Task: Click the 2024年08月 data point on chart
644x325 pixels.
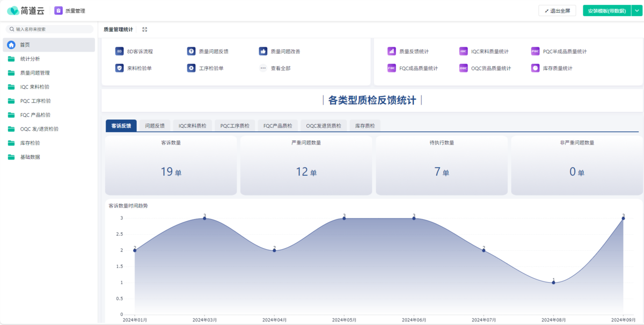Action: click(x=554, y=283)
